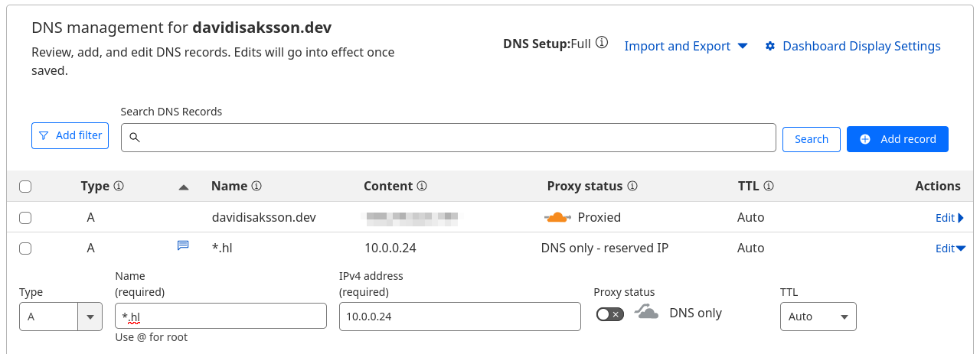Click the info icon beside TTL column header
This screenshot has height=354, width=980.
tap(769, 186)
